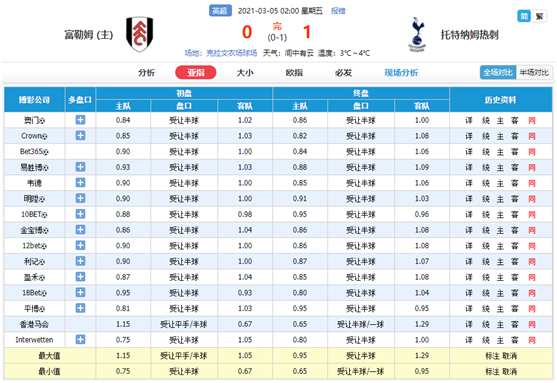Click the Tottenham Hotspur crest logo
This screenshot has height=383, width=557.
click(x=417, y=34)
